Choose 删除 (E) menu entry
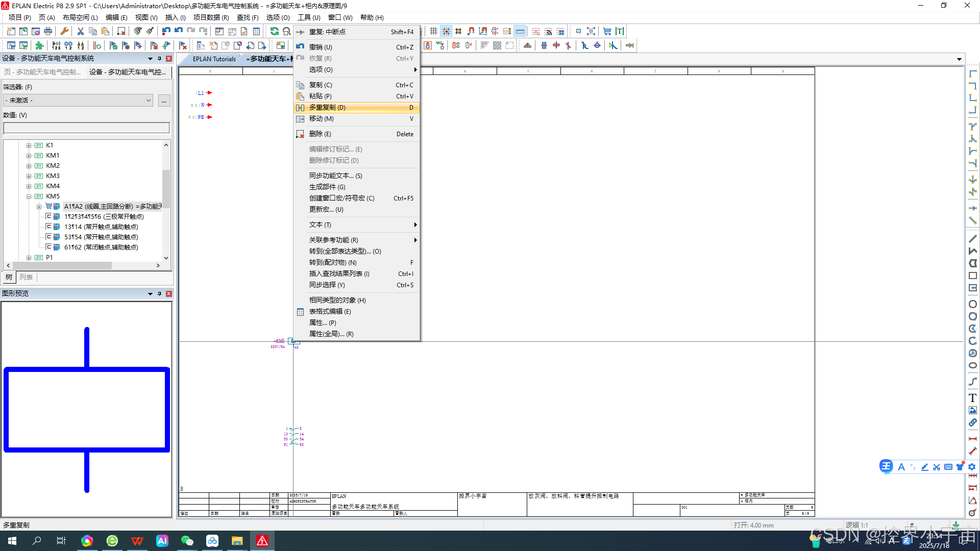The height and width of the screenshot is (551, 980). 356,134
